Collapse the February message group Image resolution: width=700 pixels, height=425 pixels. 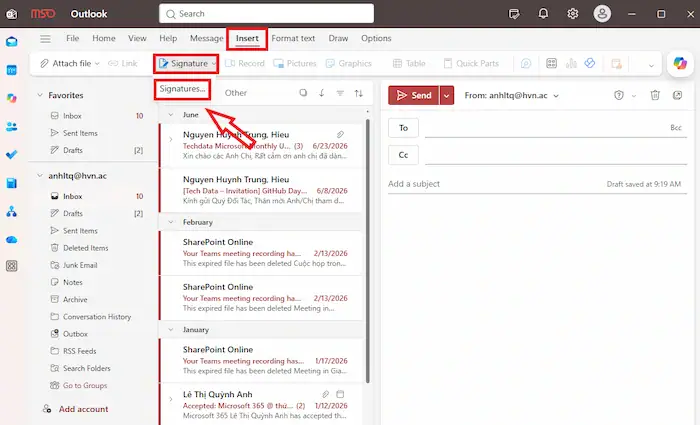tap(171, 222)
